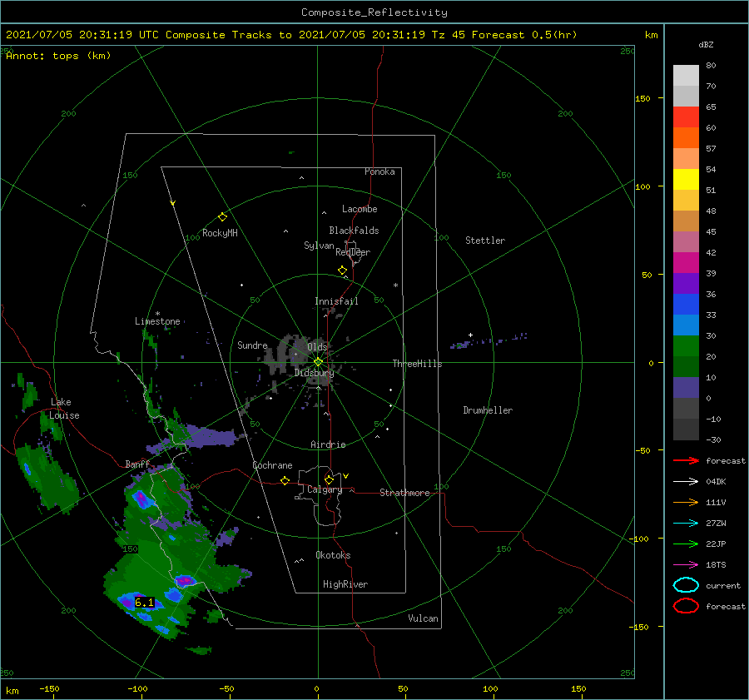This screenshot has height=700, width=749.
Task: Select the violet purple swatch above blue
Action: pos(686,283)
